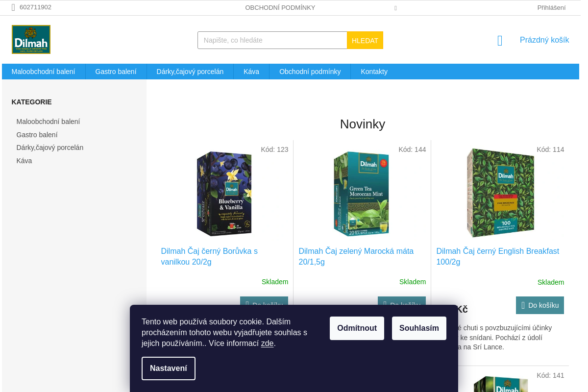Open Dilmah Čaj zelený Marocká máta link
Screen dimensions: 588x392
(356, 256)
